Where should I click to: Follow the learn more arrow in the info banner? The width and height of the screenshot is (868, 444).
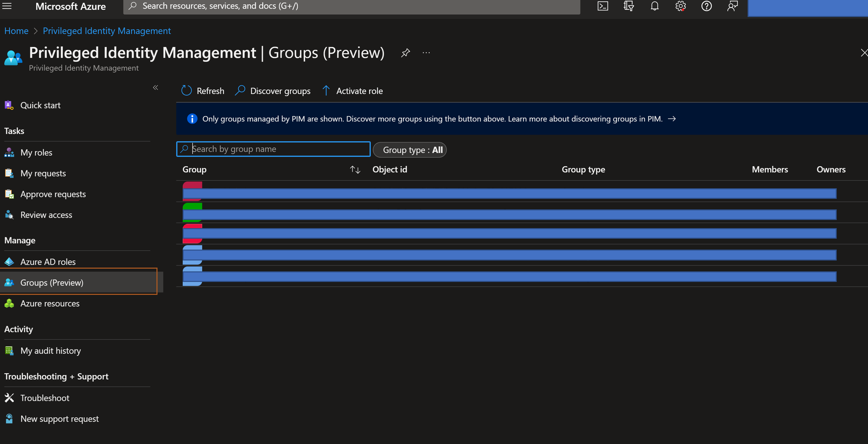(x=672, y=119)
